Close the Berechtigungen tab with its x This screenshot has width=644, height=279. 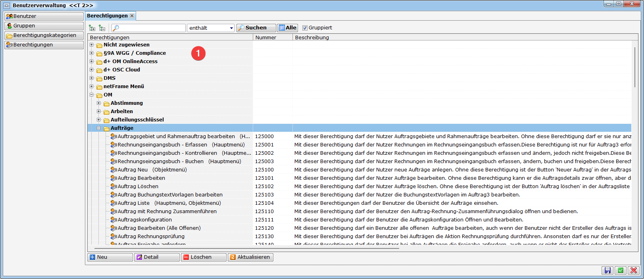click(132, 16)
